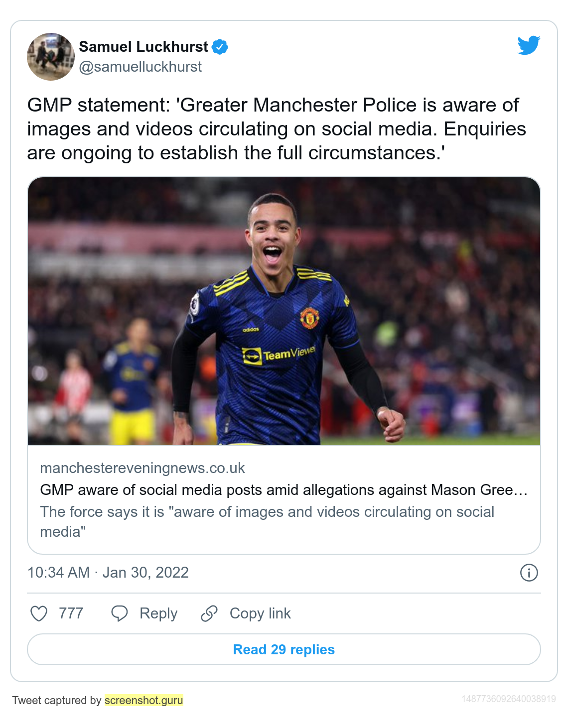Click the article description about the force
Screen dimensions: 568x728
point(267,522)
